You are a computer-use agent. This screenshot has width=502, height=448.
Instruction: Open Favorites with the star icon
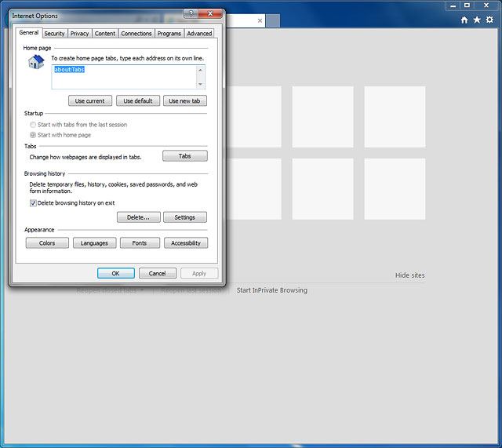tap(477, 20)
